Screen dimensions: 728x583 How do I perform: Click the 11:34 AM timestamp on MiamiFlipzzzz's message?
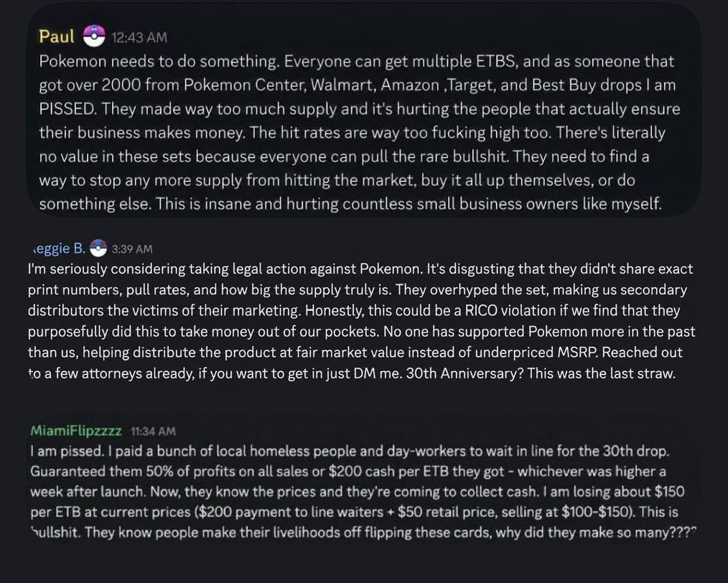[x=153, y=432]
